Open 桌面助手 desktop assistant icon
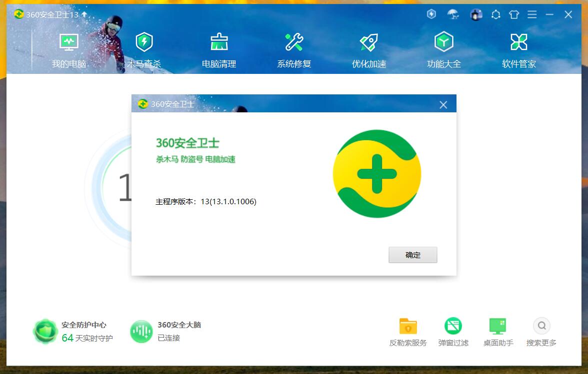588x374 pixels. click(498, 326)
